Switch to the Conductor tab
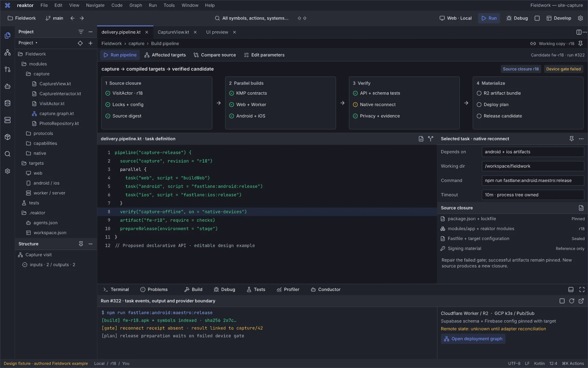588x368 pixels. pyautogui.click(x=325, y=289)
